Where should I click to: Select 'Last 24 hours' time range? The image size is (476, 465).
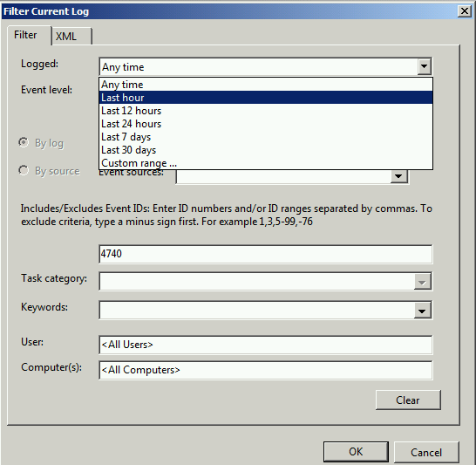click(266, 124)
